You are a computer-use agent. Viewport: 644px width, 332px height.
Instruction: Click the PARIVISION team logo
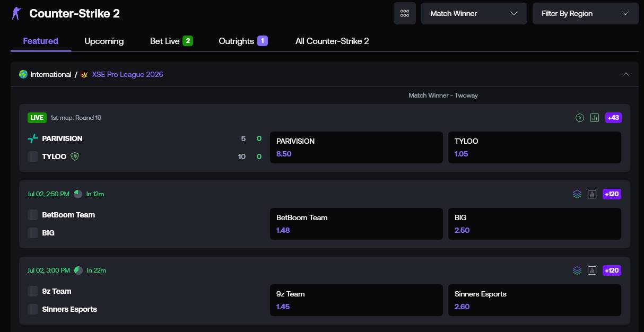pyautogui.click(x=33, y=138)
